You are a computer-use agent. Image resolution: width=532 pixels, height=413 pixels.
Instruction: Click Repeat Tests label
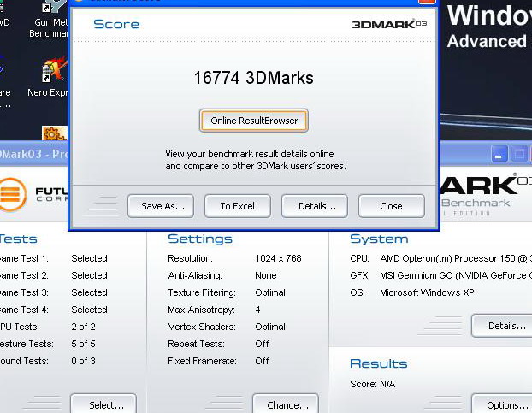click(x=196, y=344)
